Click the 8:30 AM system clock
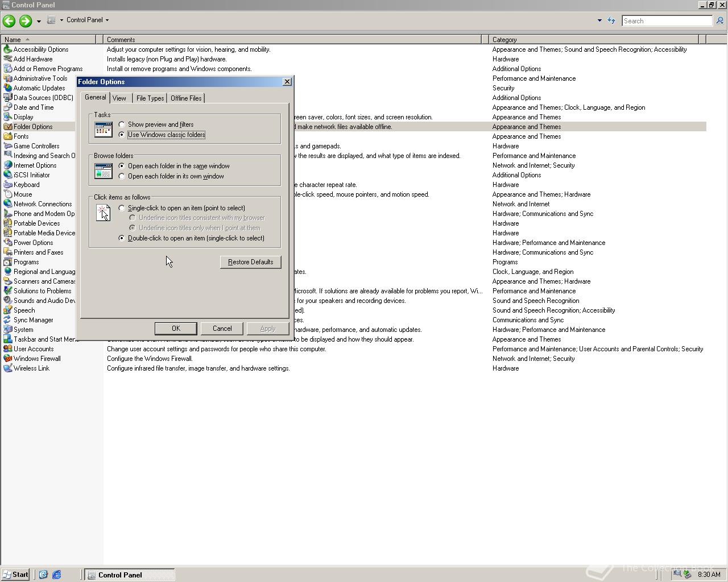 [x=709, y=575]
